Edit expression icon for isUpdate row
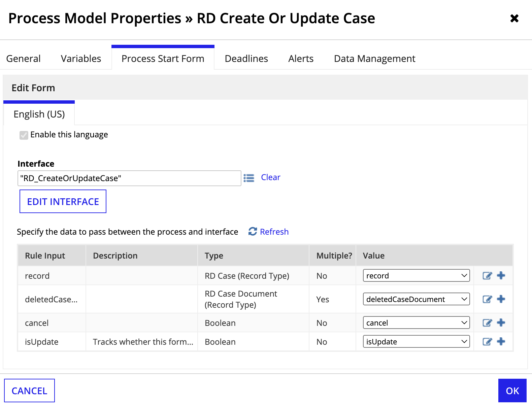 tap(487, 342)
